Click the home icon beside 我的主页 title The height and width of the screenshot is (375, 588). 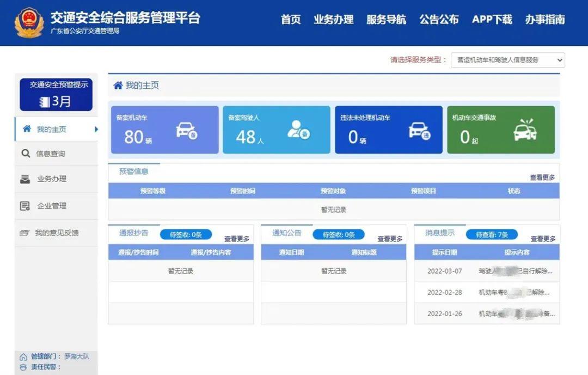coord(118,86)
